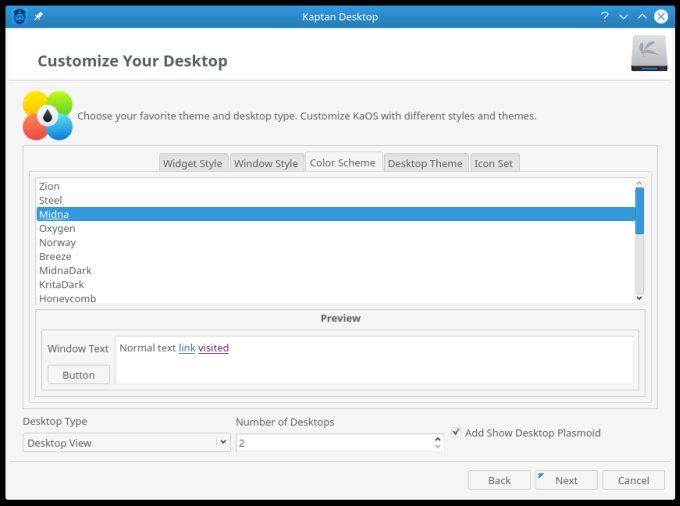Viewport: 680px width, 506px height.
Task: Click the help question mark icon
Action: pyautogui.click(x=605, y=17)
